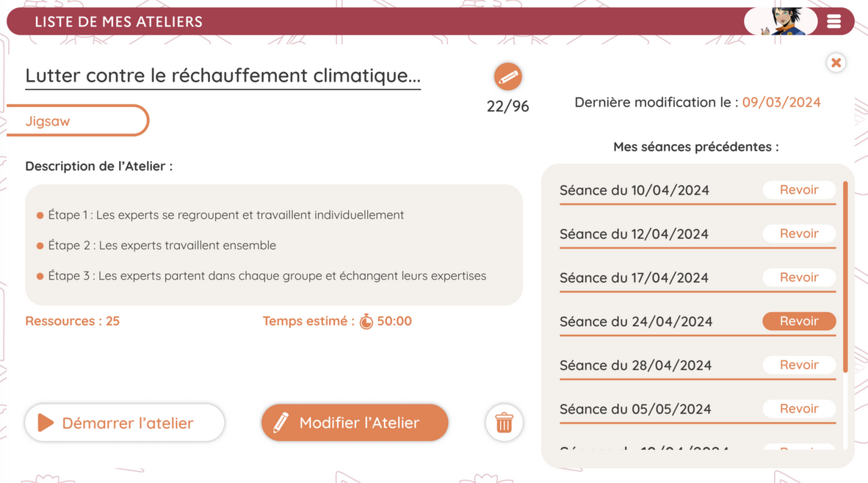Open Revoir for Séance du 28/04/2024
Screen dimensions: 868x483
798,365
